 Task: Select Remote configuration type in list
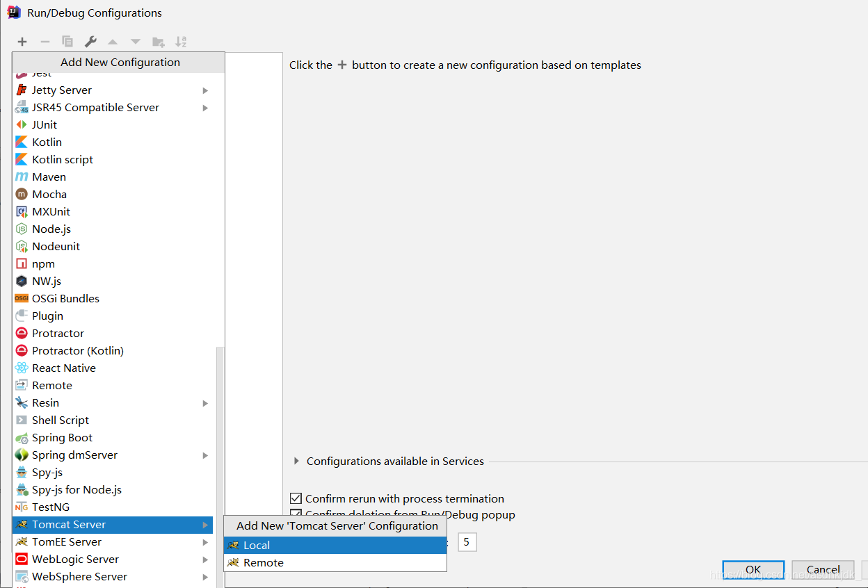click(113, 386)
